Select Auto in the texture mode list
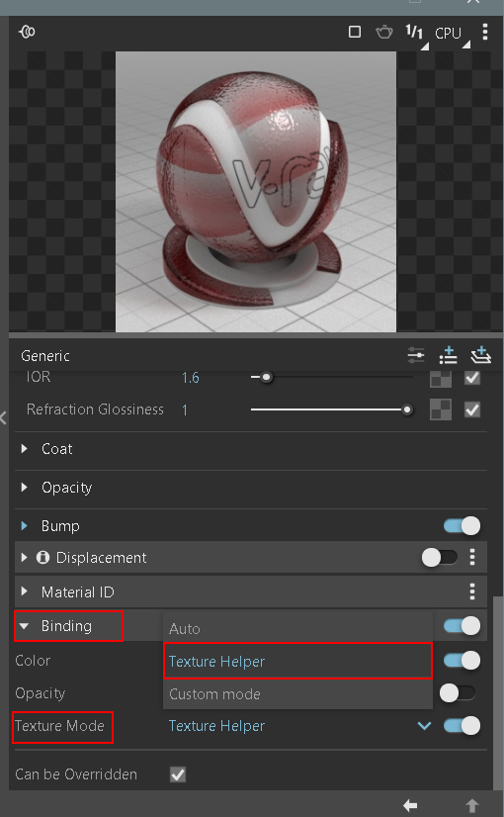The width and height of the screenshot is (504, 817). pyautogui.click(x=297, y=628)
